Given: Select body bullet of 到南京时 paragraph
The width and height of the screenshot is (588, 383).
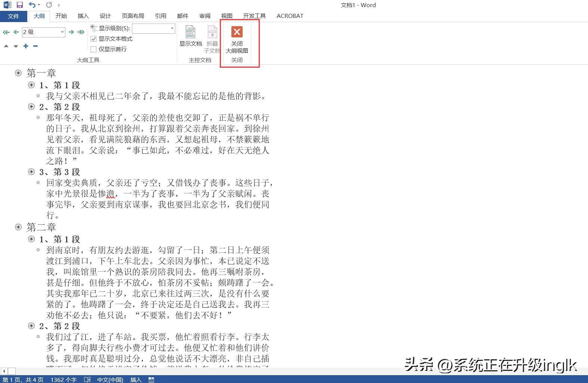Looking at the screenshot, I should pos(38,250).
